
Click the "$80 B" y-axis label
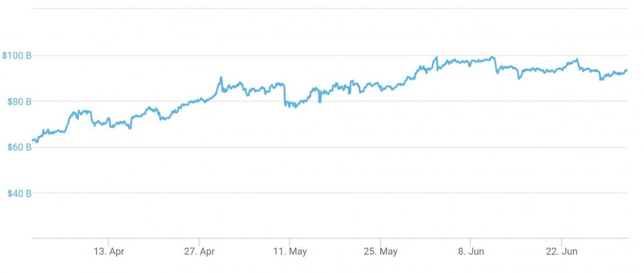[19, 101]
